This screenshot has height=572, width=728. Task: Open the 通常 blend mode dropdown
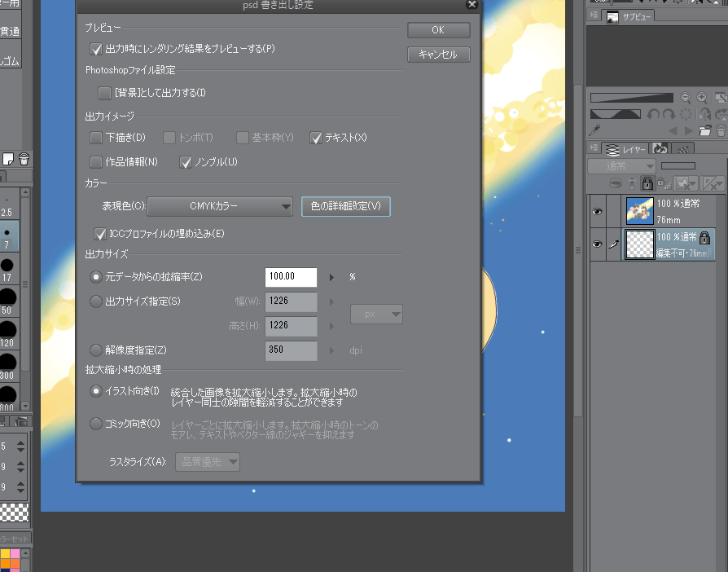coord(622,165)
